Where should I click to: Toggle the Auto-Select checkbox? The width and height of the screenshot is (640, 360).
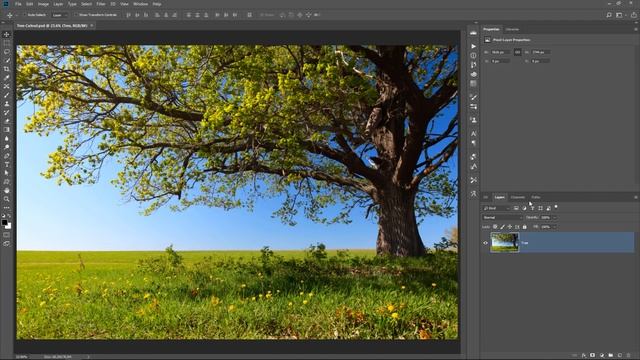24,15
